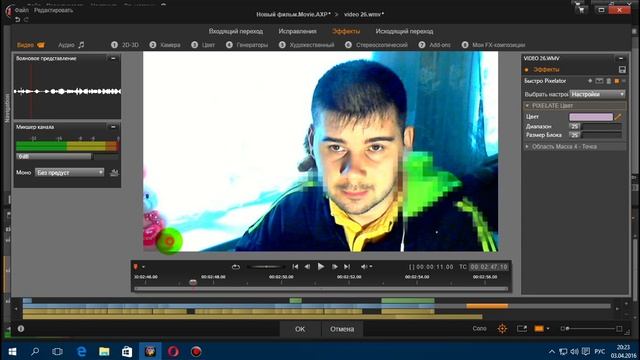Collapse the Волновое представление panel
The image size is (640, 360).
tap(113, 58)
